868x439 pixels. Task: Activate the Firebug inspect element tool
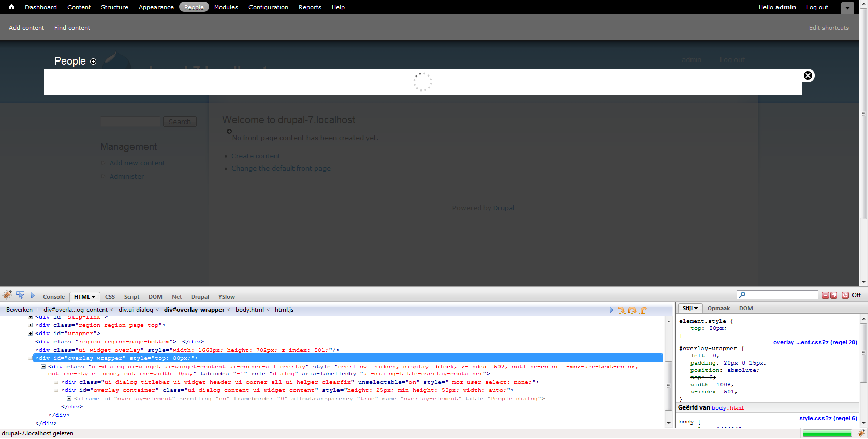point(20,295)
